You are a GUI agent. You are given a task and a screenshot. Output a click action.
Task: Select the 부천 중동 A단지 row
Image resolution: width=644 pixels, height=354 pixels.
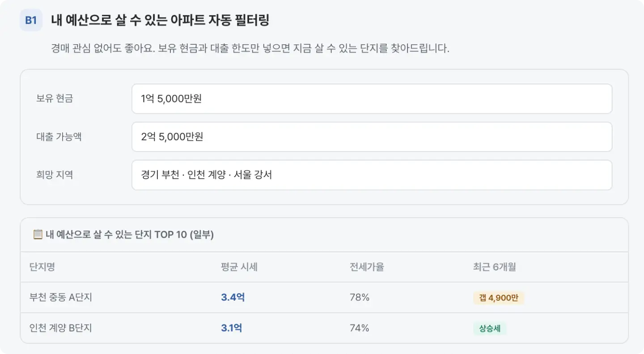[x=324, y=297]
